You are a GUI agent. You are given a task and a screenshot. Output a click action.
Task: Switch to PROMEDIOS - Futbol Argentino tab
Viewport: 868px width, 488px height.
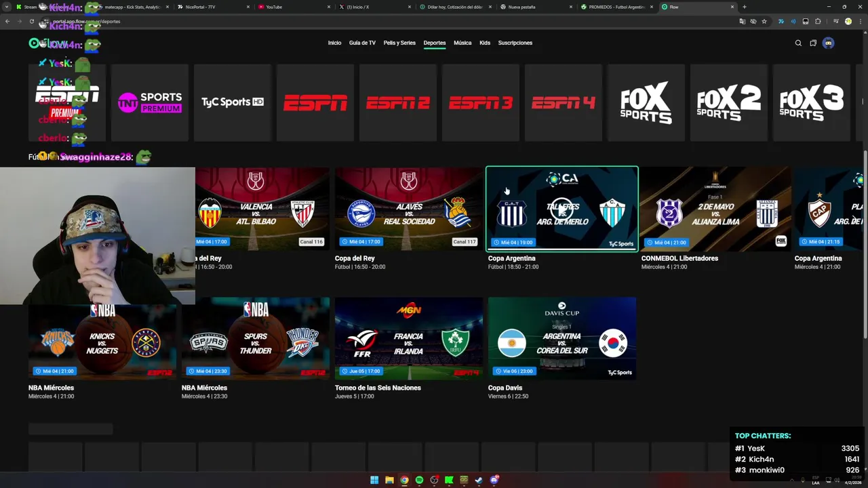coord(616,7)
